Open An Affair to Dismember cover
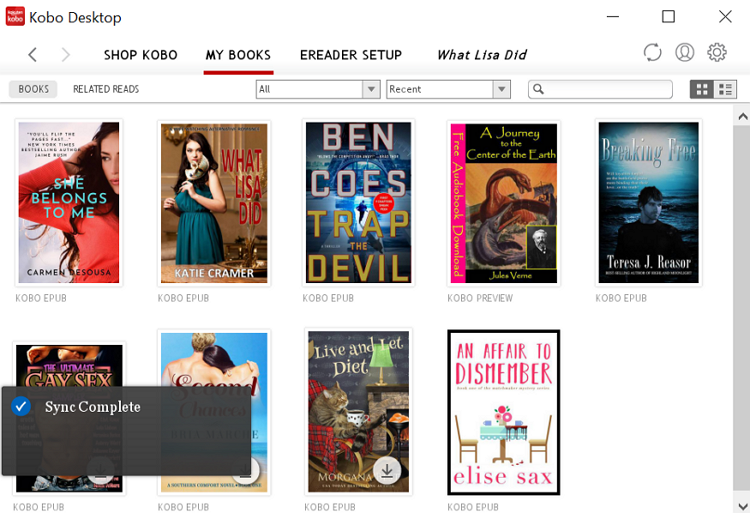 pos(504,412)
